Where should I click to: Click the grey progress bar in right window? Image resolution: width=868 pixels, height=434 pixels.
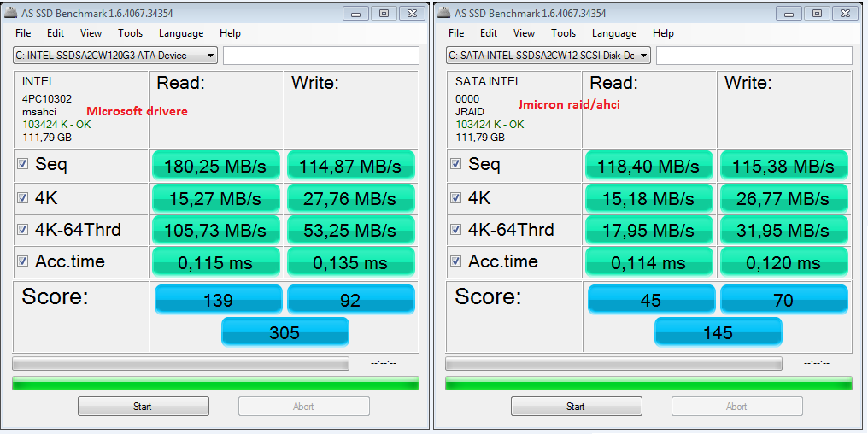613,364
